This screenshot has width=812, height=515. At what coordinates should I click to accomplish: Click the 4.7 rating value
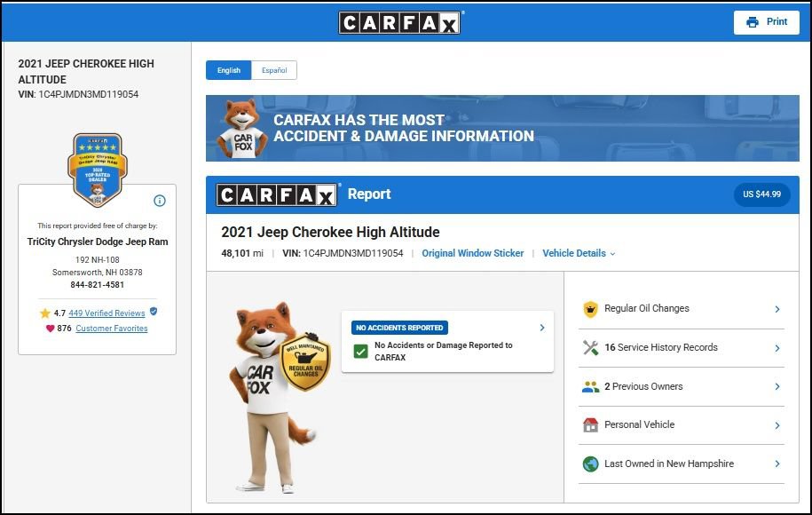[59, 313]
